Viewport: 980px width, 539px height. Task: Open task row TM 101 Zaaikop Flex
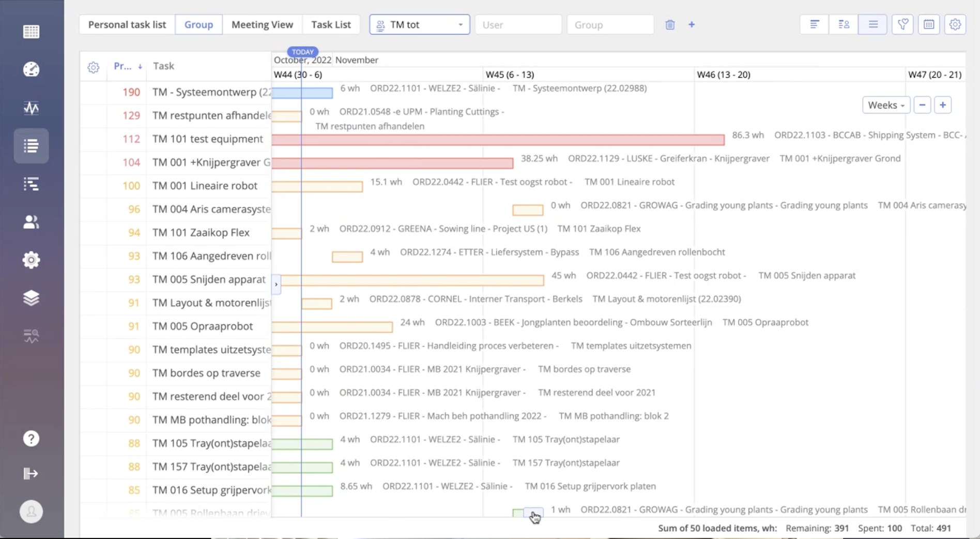pyautogui.click(x=201, y=233)
